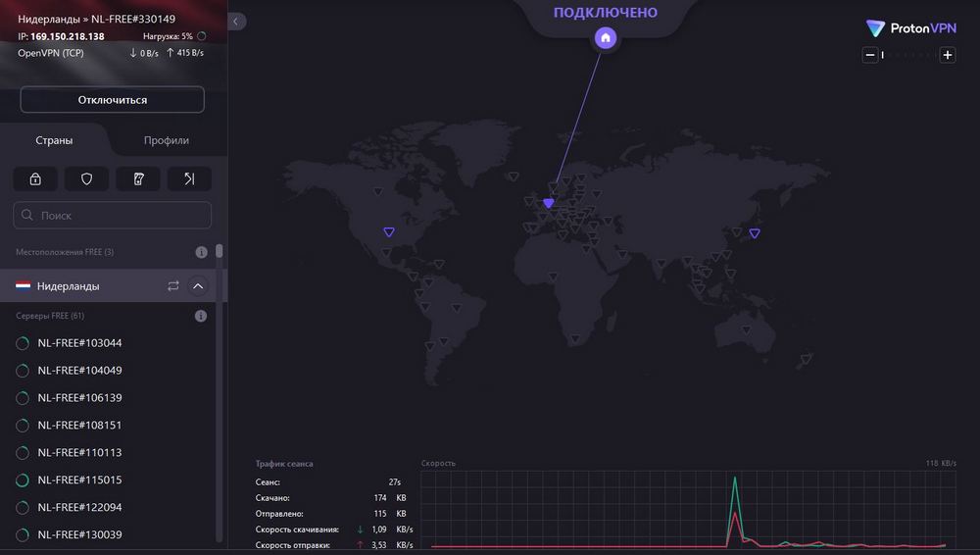The width and height of the screenshot is (980, 555).
Task: Click load circle of NL-FREE#106139
Action: click(x=23, y=398)
